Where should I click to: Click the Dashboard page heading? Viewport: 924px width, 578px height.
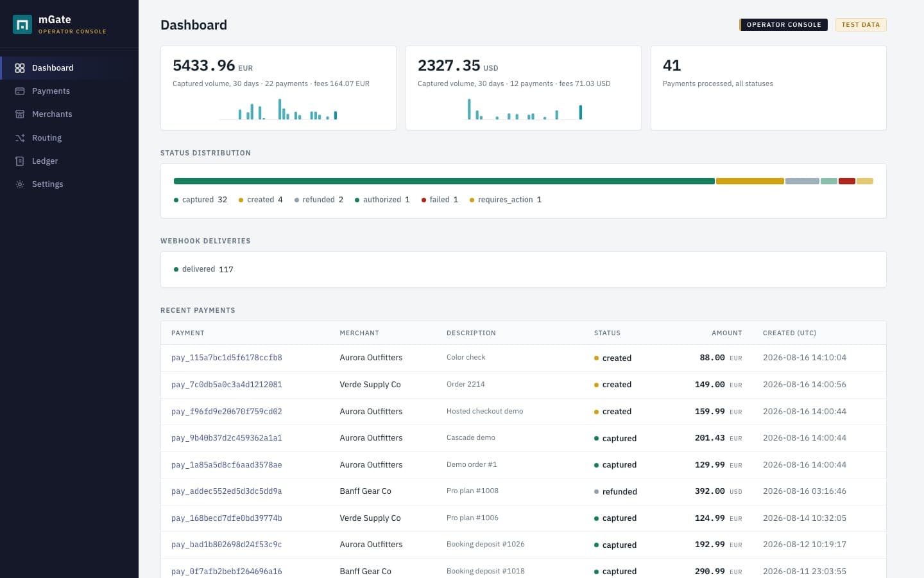pyautogui.click(x=194, y=25)
